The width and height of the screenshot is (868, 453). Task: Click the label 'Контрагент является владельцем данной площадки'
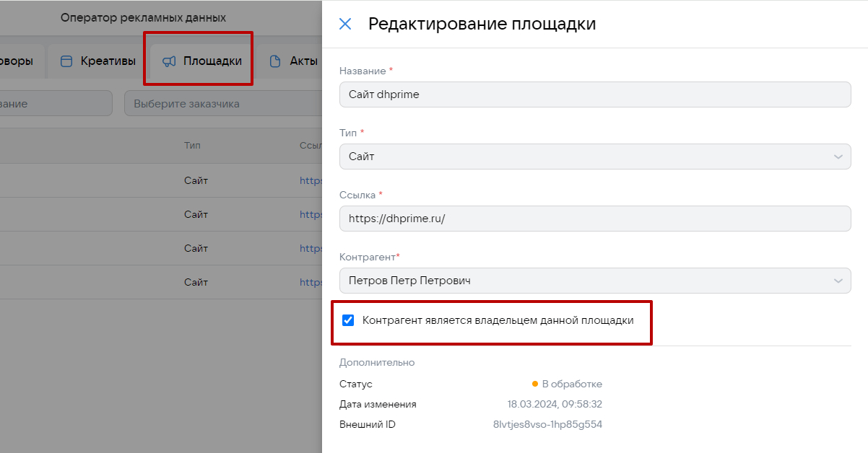pos(498,320)
